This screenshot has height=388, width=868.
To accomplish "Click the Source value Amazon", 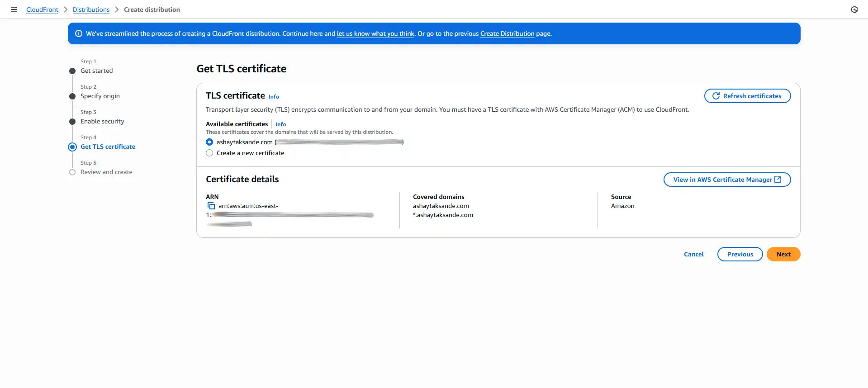I will tap(622, 206).
